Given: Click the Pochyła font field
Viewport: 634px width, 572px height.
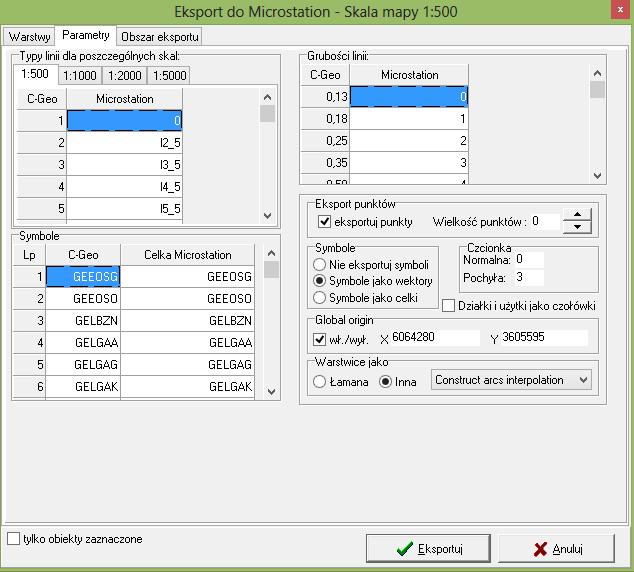Looking at the screenshot, I should pos(529,277).
